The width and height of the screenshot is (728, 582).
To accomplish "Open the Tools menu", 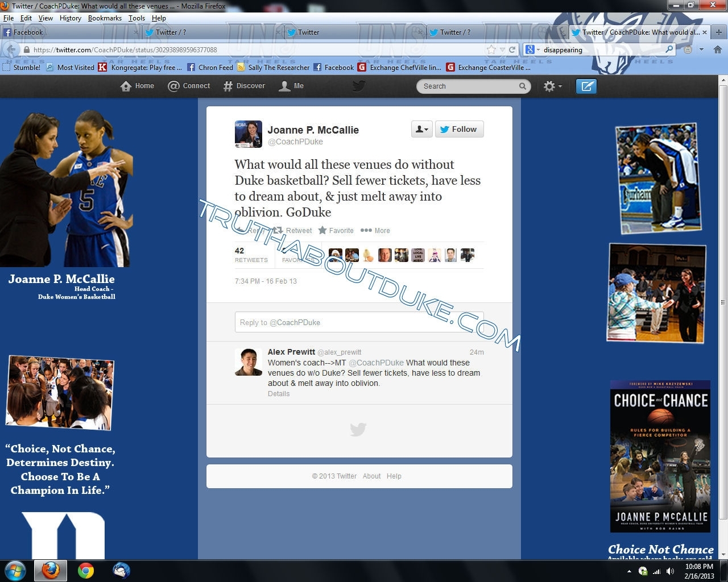I will 136,18.
